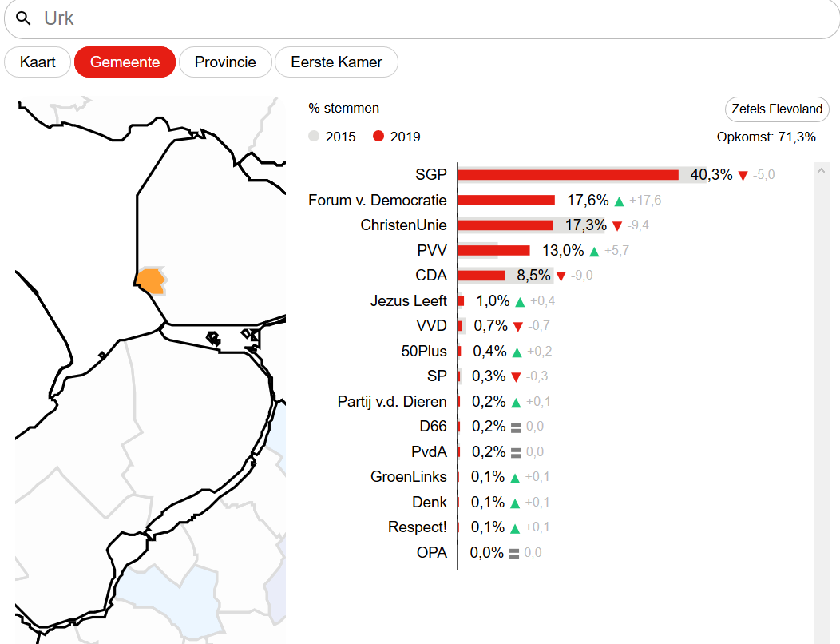Click the VVD party label
The height and width of the screenshot is (644, 840).
point(431,325)
